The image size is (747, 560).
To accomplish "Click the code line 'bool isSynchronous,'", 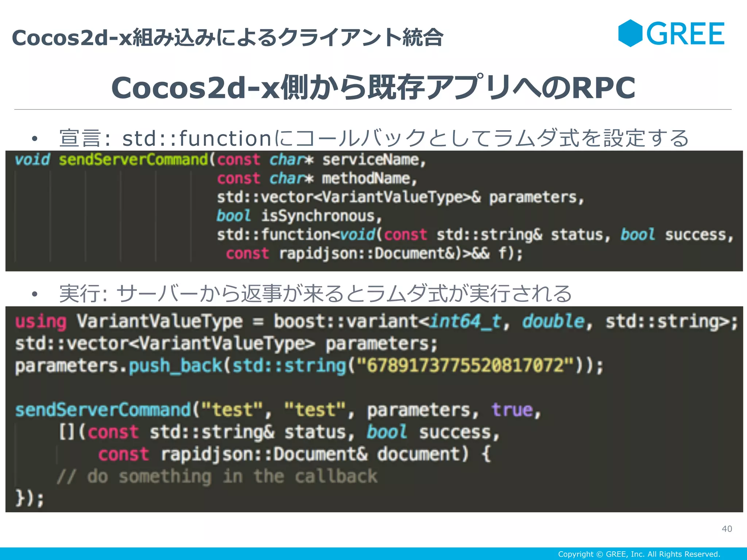I will pyautogui.click(x=299, y=216).
